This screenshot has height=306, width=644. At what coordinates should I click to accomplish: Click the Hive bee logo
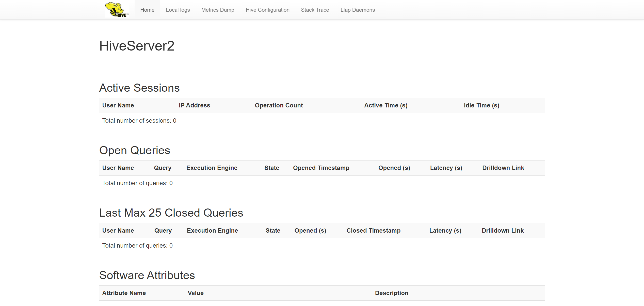point(117,10)
